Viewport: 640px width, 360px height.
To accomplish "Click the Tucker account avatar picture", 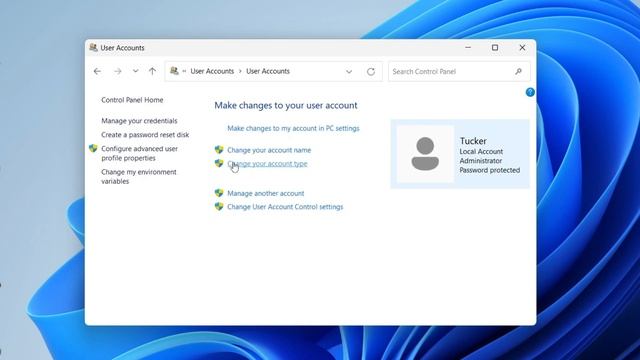I will 425,154.
